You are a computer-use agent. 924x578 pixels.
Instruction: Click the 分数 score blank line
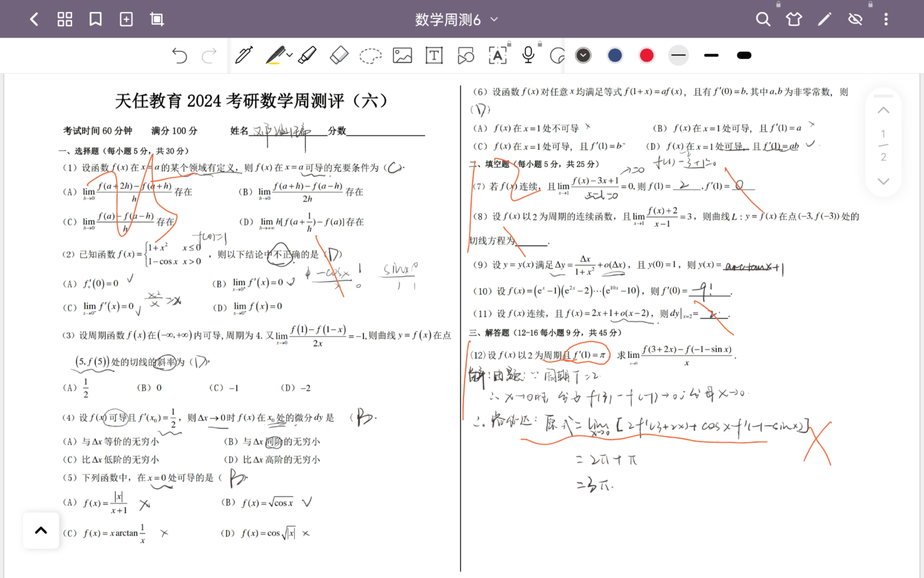pos(385,131)
